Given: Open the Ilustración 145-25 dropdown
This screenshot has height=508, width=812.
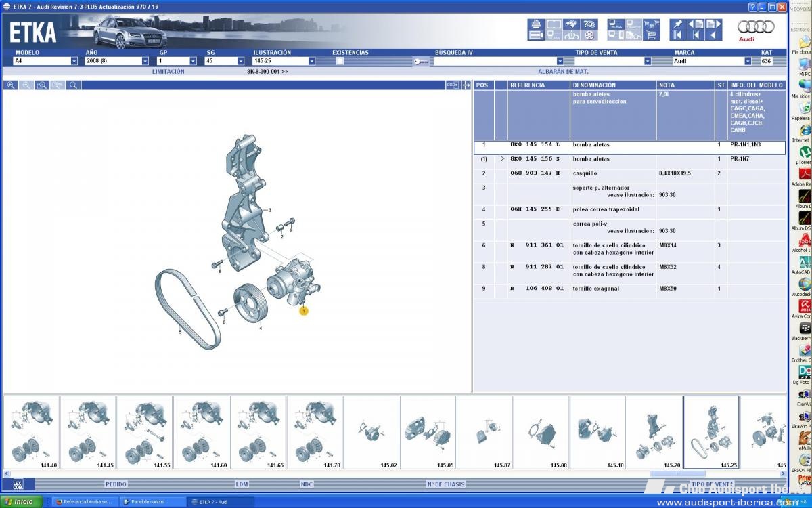Looking at the screenshot, I should coord(312,61).
